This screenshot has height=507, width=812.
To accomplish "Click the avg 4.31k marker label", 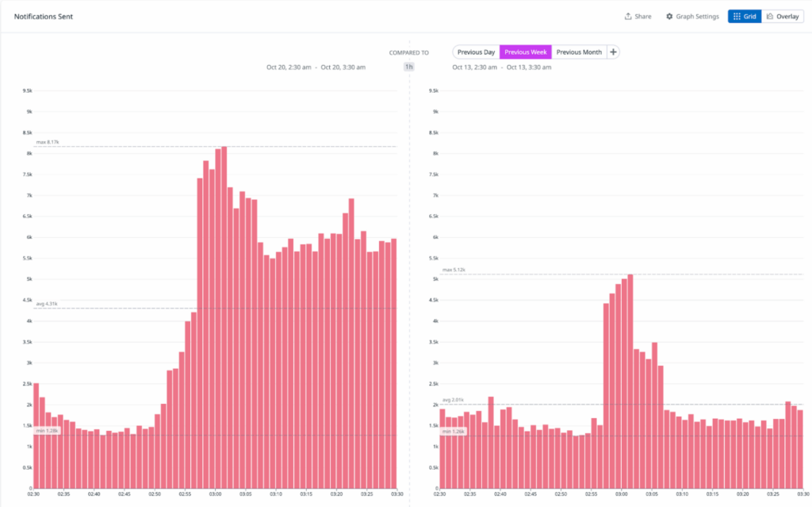I will (x=47, y=304).
